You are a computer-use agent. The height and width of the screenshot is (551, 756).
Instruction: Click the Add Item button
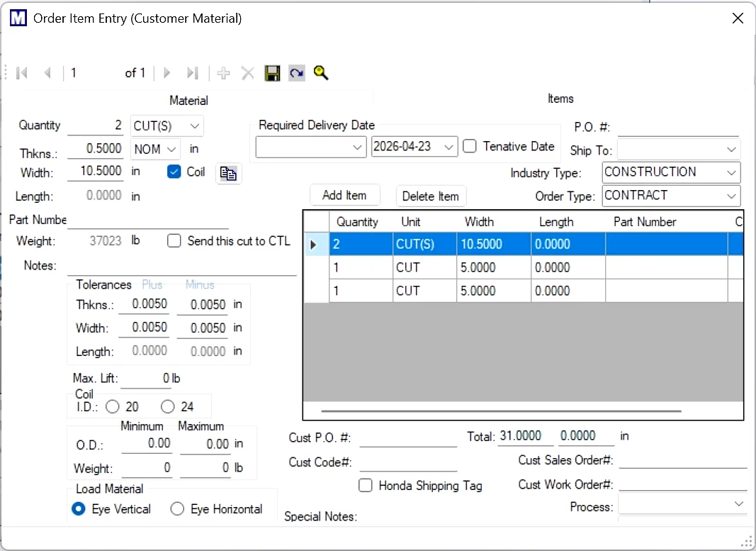click(x=344, y=196)
